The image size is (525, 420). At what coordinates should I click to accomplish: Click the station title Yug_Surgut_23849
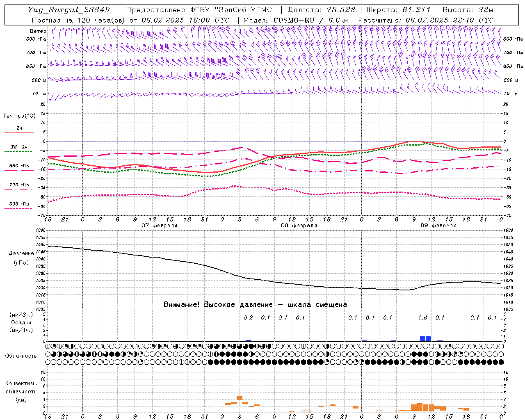point(69,10)
